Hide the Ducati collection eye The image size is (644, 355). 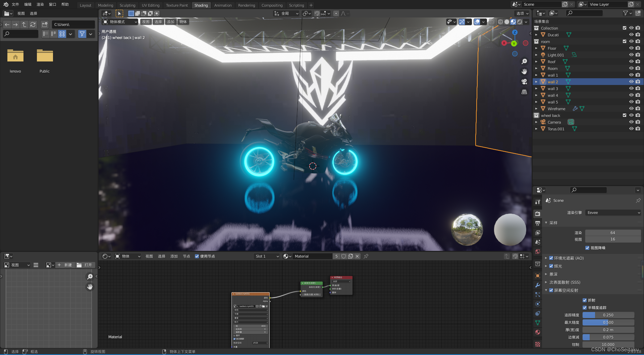coord(631,35)
